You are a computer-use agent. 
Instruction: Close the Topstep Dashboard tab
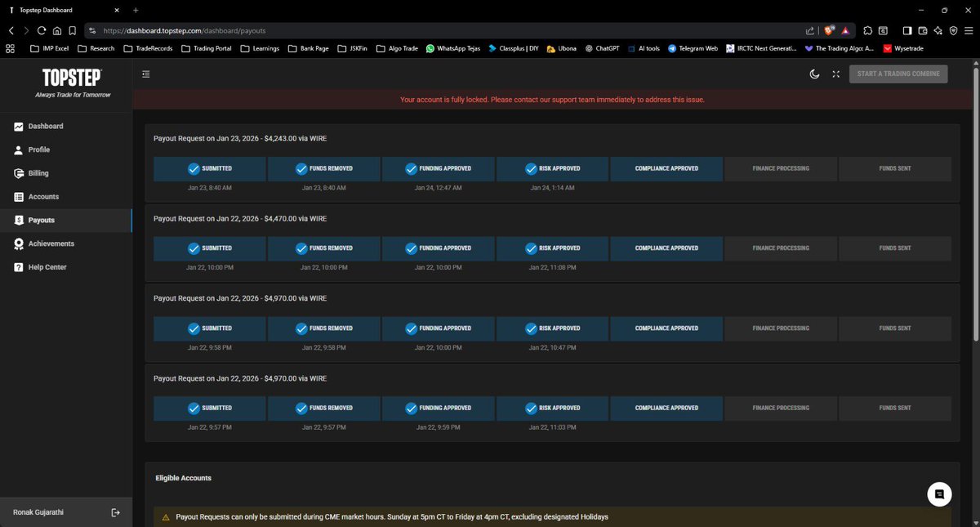click(x=118, y=10)
